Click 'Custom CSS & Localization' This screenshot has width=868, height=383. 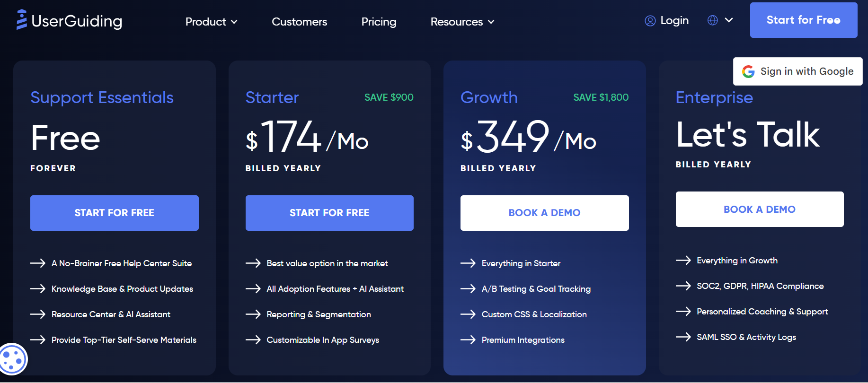(534, 314)
